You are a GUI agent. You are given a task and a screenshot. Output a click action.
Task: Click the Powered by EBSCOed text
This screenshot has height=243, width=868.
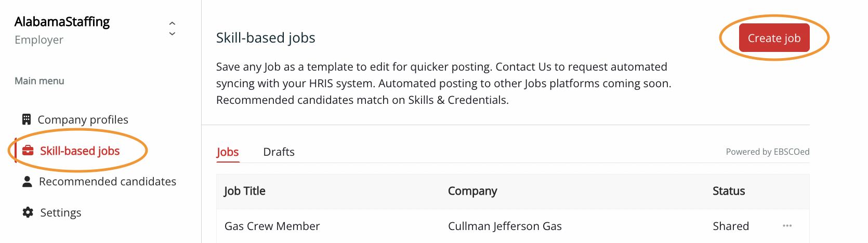pyautogui.click(x=767, y=152)
